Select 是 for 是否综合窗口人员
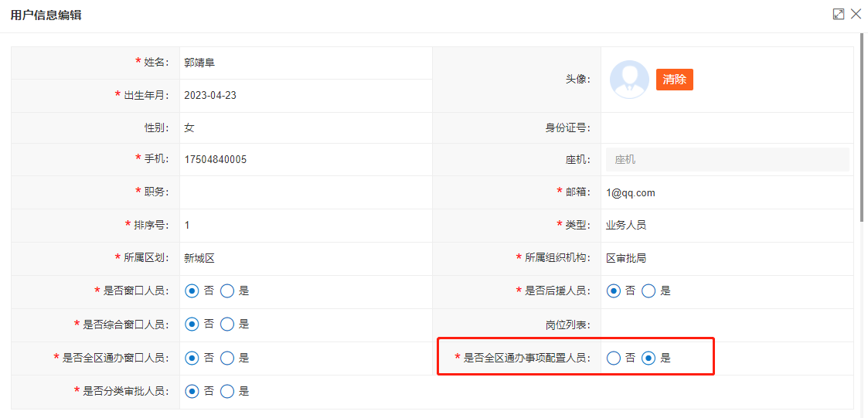The width and height of the screenshot is (868, 418). point(227,325)
